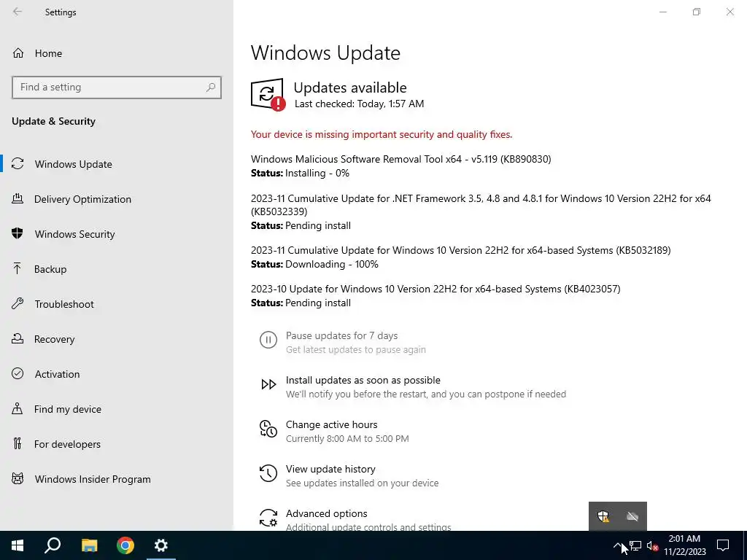Click the Find my device icon
Image resolution: width=747 pixels, height=560 pixels.
coord(18,409)
